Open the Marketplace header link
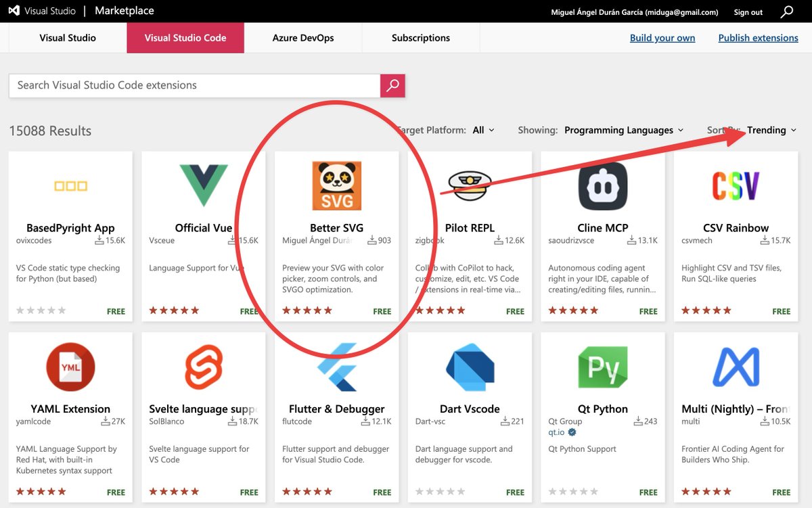Viewport: 812px width, 508px height. 125,11
